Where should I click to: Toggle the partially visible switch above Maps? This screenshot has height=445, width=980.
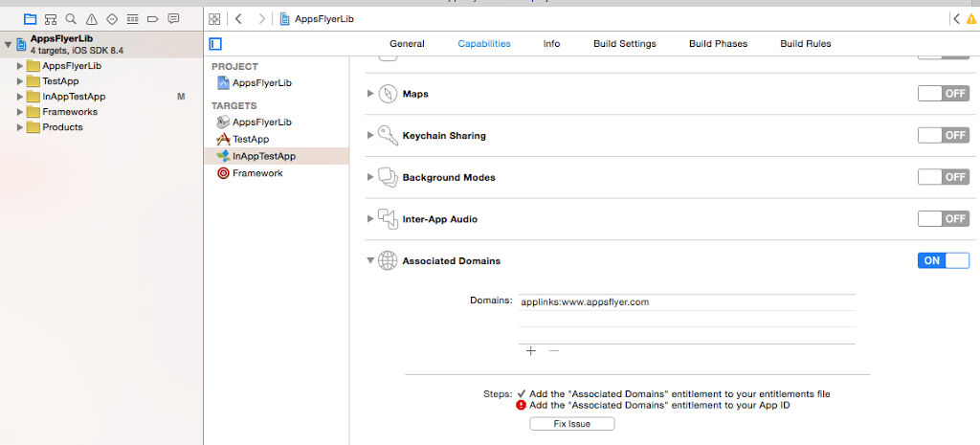[x=943, y=56]
